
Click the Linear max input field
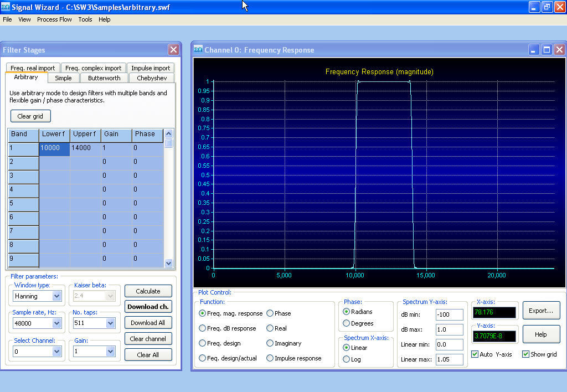tap(449, 359)
